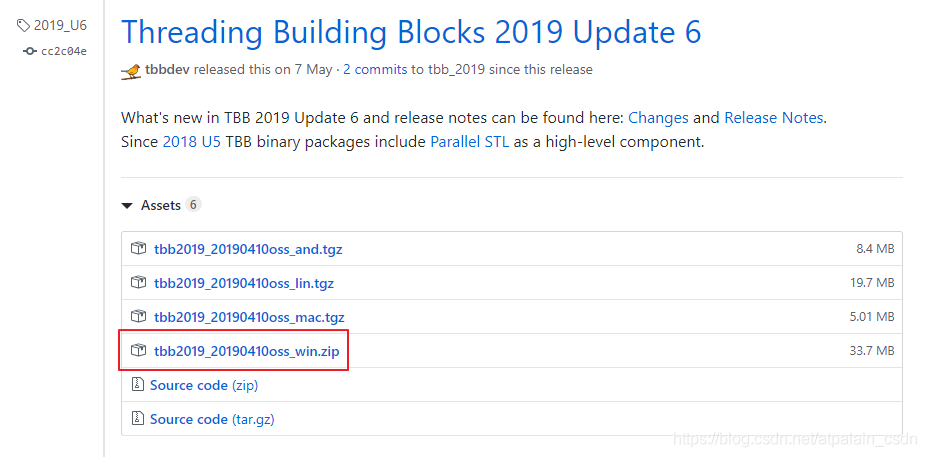Click package icon for tbb2019_20190410oss_win.zip
Viewport: 926px width, 457px height.
pos(138,351)
